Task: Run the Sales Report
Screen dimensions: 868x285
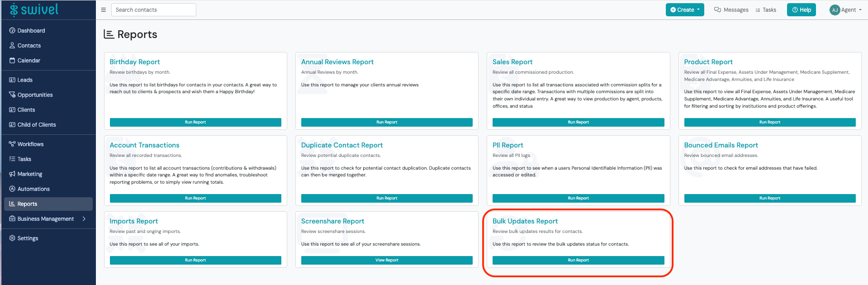Action: click(x=578, y=122)
